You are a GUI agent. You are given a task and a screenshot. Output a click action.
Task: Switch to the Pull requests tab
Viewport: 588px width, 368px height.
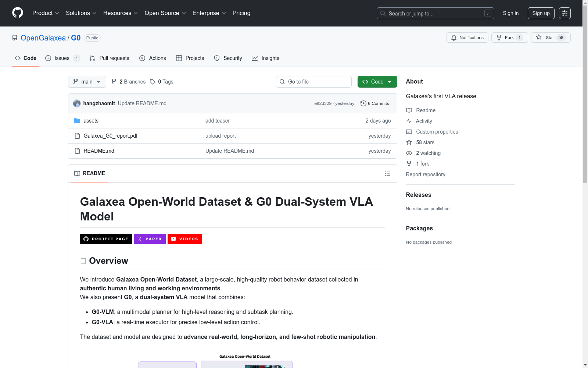pos(110,58)
